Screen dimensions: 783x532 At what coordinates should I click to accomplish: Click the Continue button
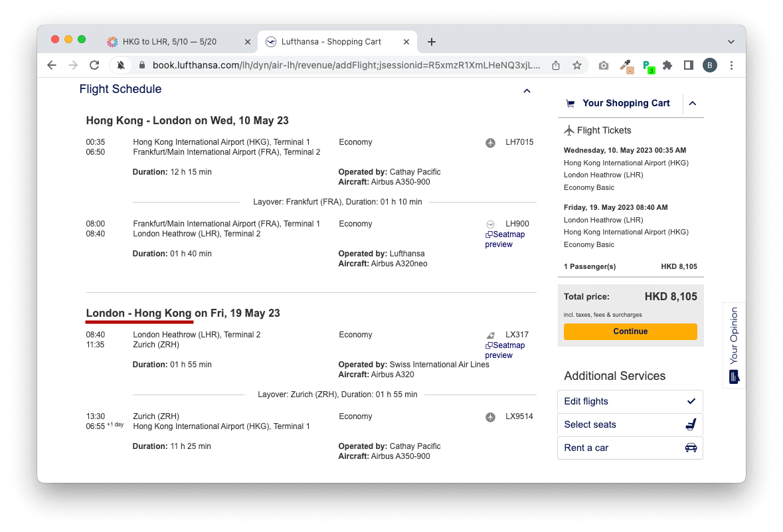point(630,331)
